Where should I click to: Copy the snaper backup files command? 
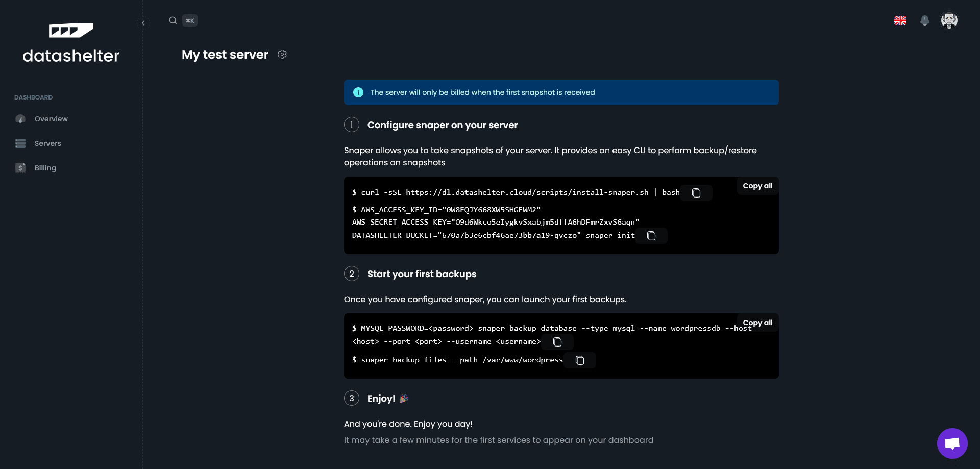tap(580, 360)
